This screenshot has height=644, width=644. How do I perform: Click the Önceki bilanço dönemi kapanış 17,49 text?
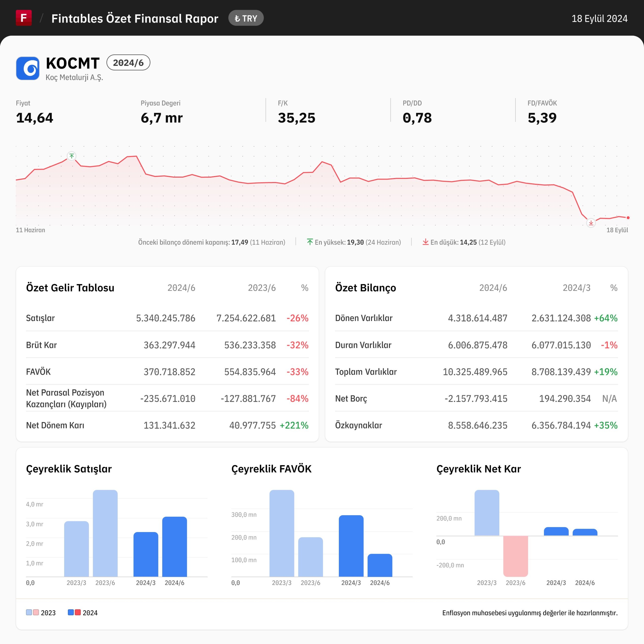point(212,242)
